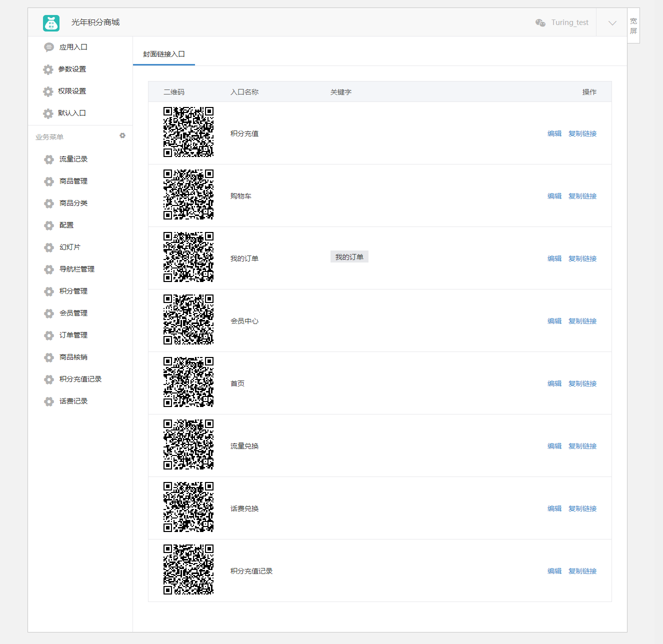Click the gear icon next to 幻灯片
The height and width of the screenshot is (644, 663).
pos(49,247)
